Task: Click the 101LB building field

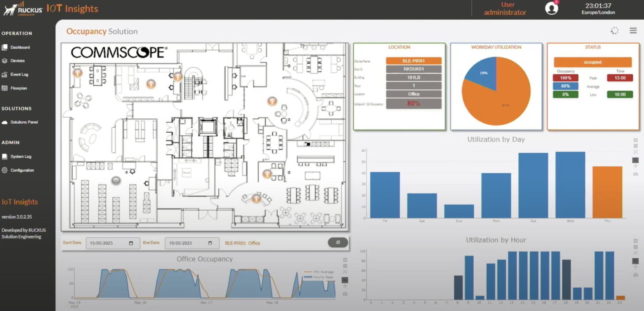Action: (x=414, y=78)
